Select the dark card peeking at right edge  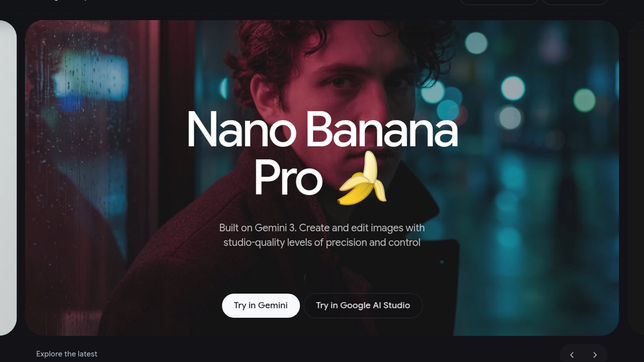(x=636, y=178)
